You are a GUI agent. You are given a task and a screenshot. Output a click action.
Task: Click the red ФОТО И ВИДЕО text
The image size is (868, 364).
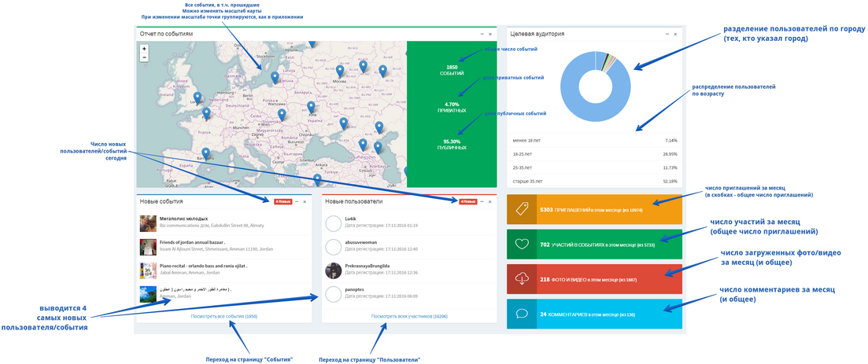[x=589, y=279]
